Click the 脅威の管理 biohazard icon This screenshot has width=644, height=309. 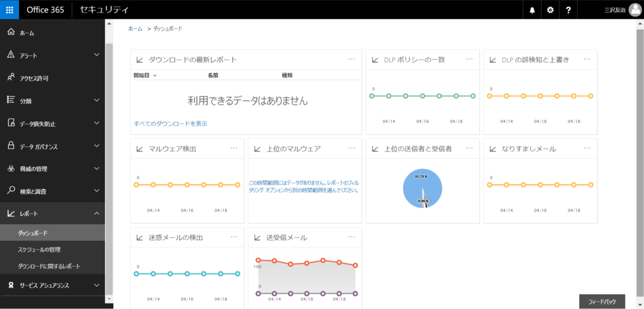point(11,168)
